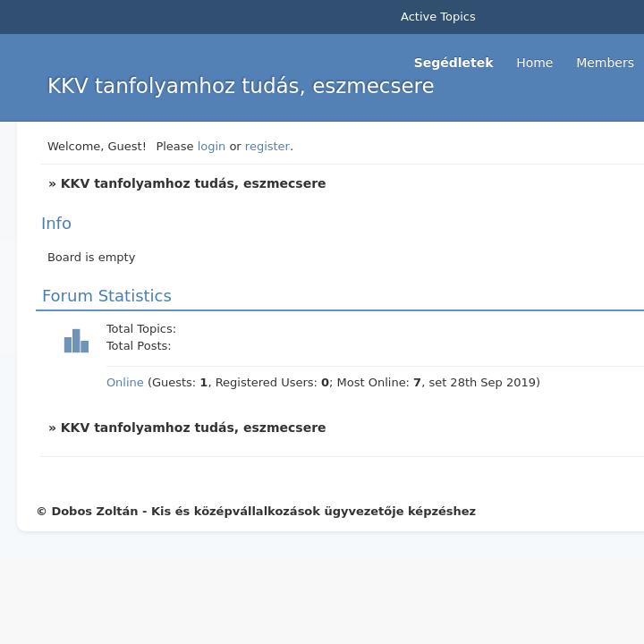Open the Members navigation item
The height and width of the screenshot is (644, 644).
(605, 63)
